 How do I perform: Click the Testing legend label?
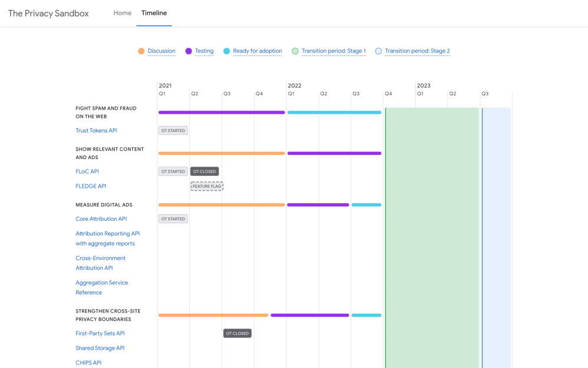click(x=204, y=51)
